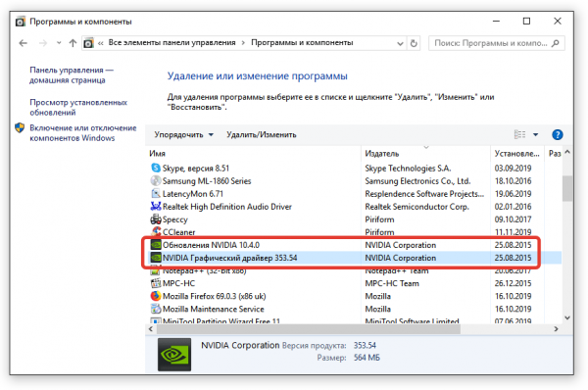Click Программы и компоненты breadcrumb
The width and height of the screenshot is (588, 390).
(302, 43)
